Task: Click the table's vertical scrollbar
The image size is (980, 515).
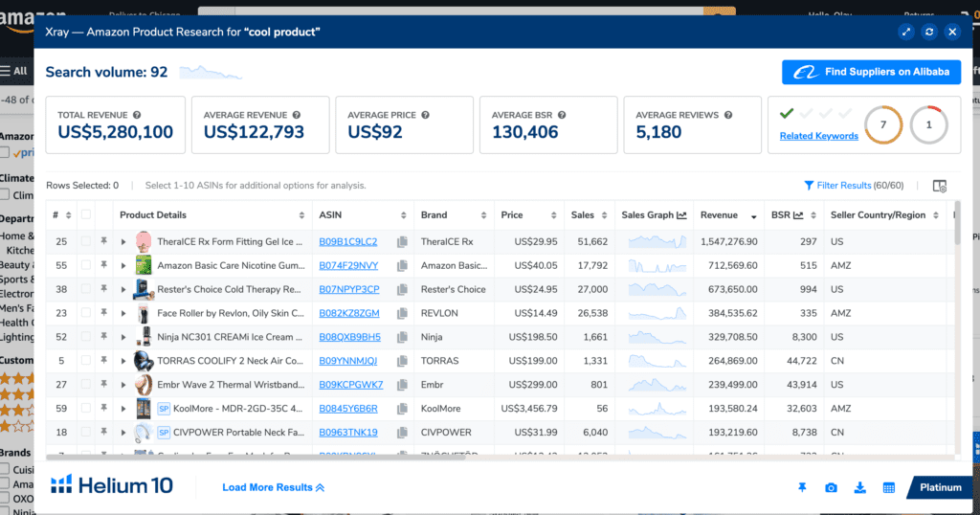Action: click(957, 223)
